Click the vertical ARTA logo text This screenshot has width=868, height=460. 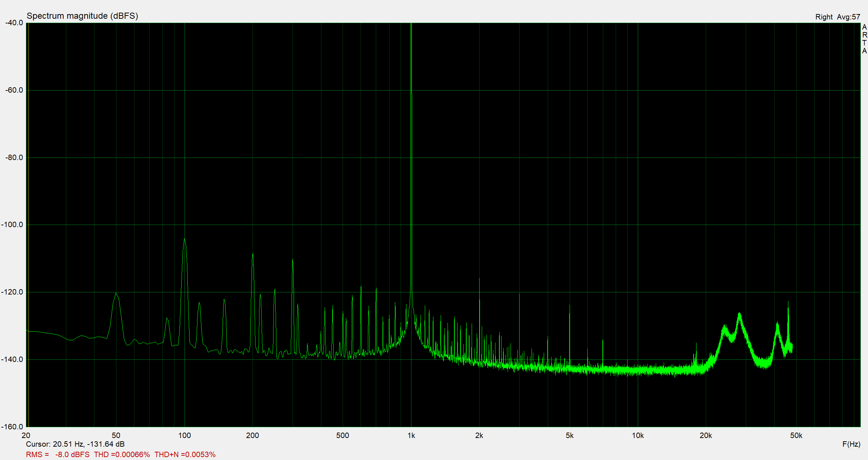[x=864, y=39]
